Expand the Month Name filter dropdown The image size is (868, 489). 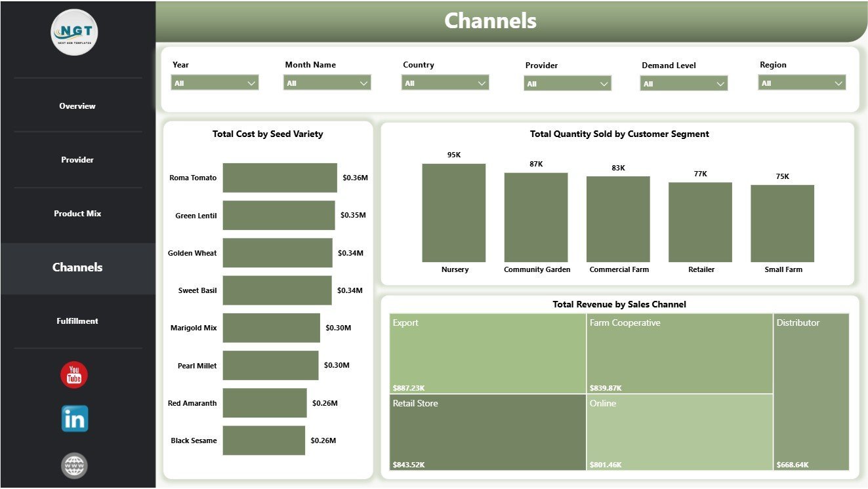(327, 83)
